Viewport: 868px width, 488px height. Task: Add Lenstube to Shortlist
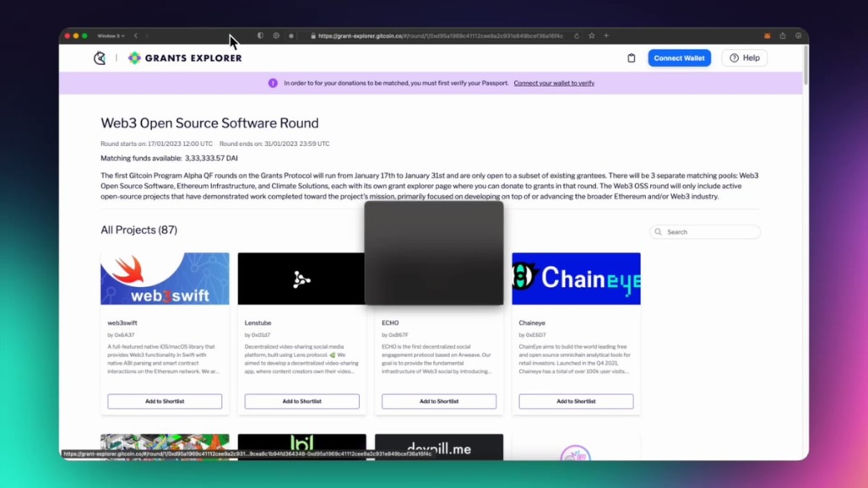[301, 401]
